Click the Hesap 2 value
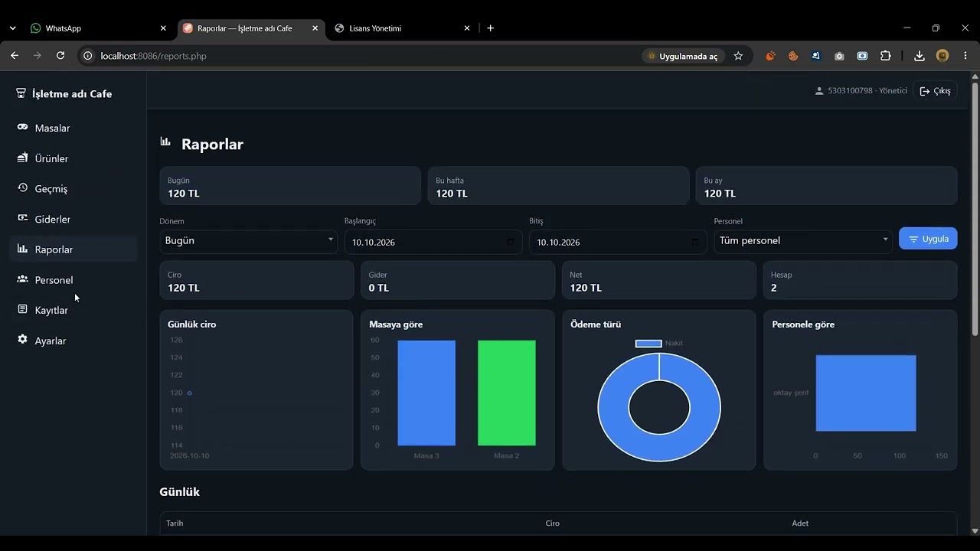Viewport: 980px width, 551px height. (x=774, y=288)
